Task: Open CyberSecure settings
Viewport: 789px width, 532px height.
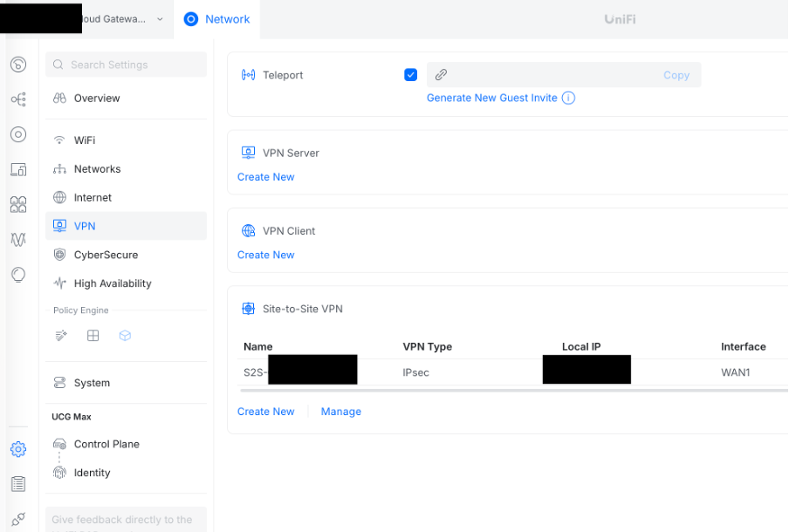Action: pyautogui.click(x=126, y=255)
